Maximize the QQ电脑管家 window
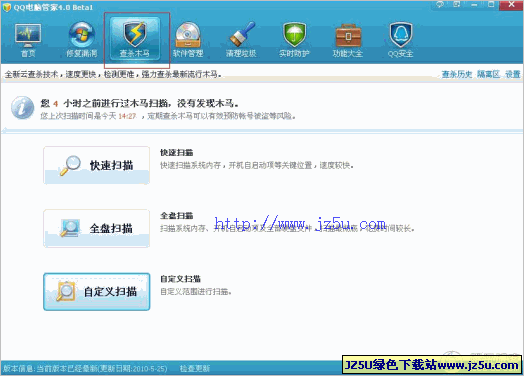The height and width of the screenshot is (376, 524). pyautogui.click(x=491, y=4)
